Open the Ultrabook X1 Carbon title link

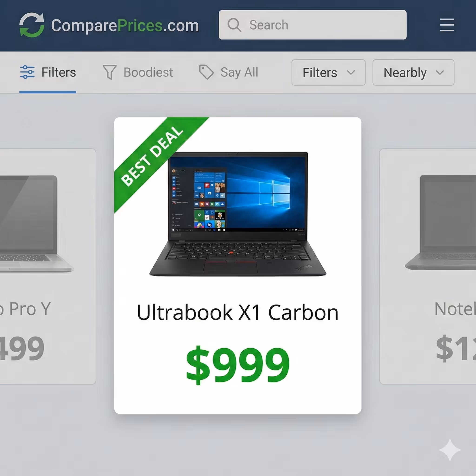(238, 312)
